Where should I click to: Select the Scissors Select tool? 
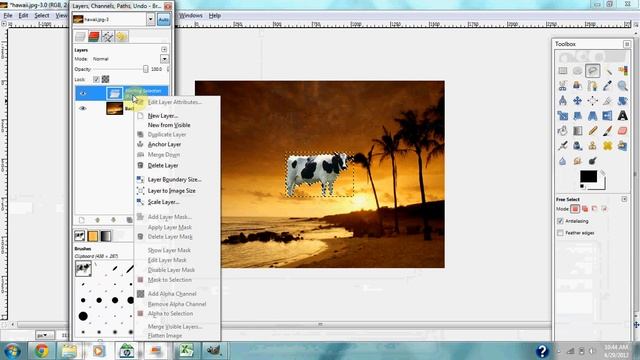(x=563, y=86)
